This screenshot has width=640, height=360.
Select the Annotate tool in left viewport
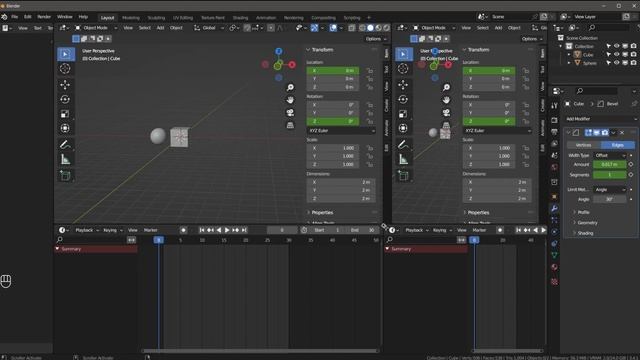[x=65, y=144]
